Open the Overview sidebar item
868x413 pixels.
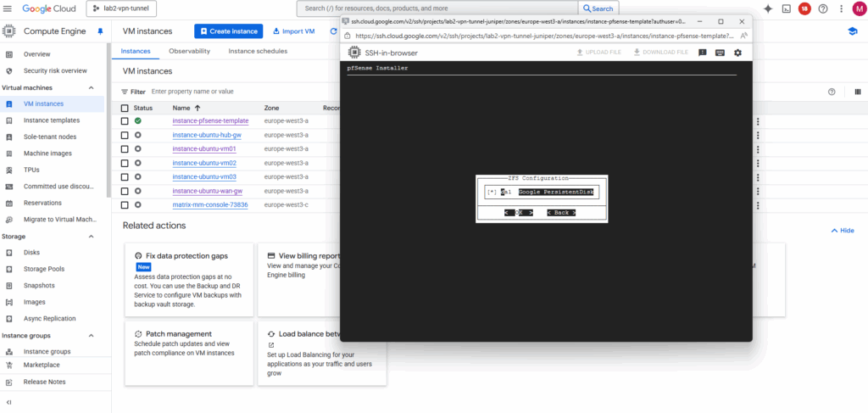point(37,54)
